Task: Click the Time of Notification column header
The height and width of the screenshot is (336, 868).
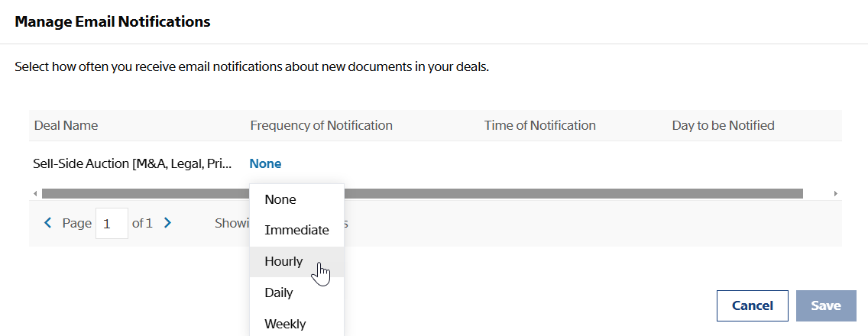Action: point(539,126)
